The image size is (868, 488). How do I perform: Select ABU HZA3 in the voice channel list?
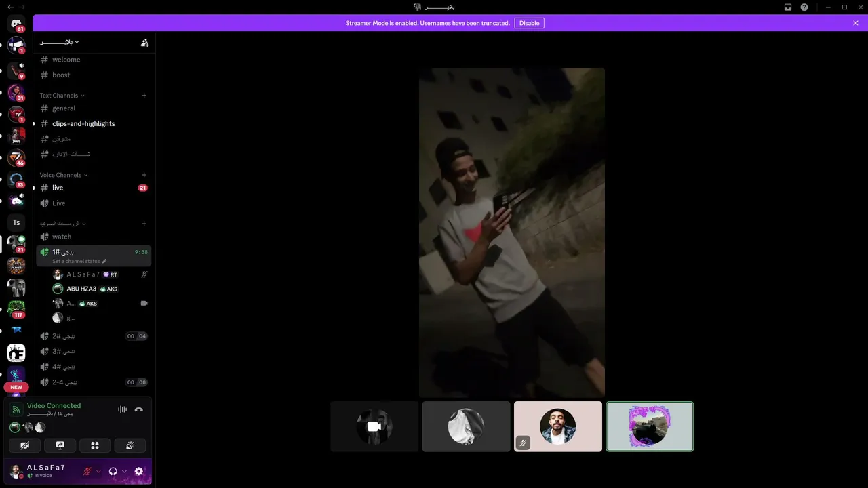[100, 289]
